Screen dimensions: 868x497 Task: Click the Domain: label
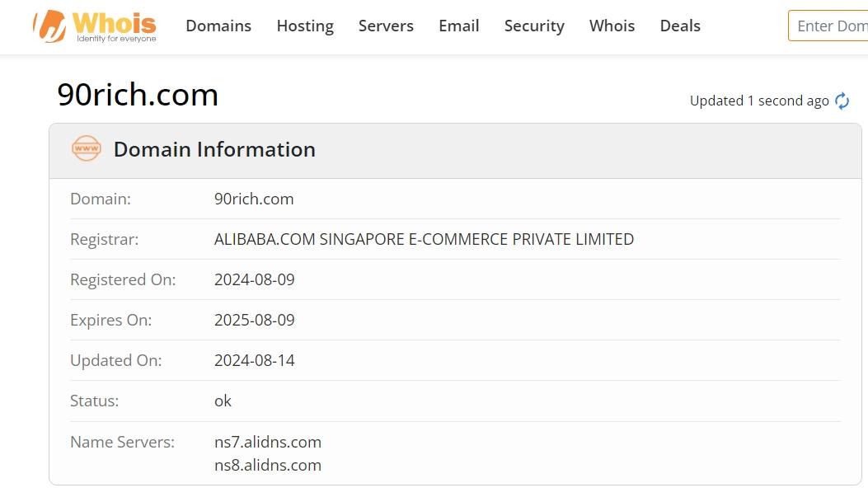point(101,199)
